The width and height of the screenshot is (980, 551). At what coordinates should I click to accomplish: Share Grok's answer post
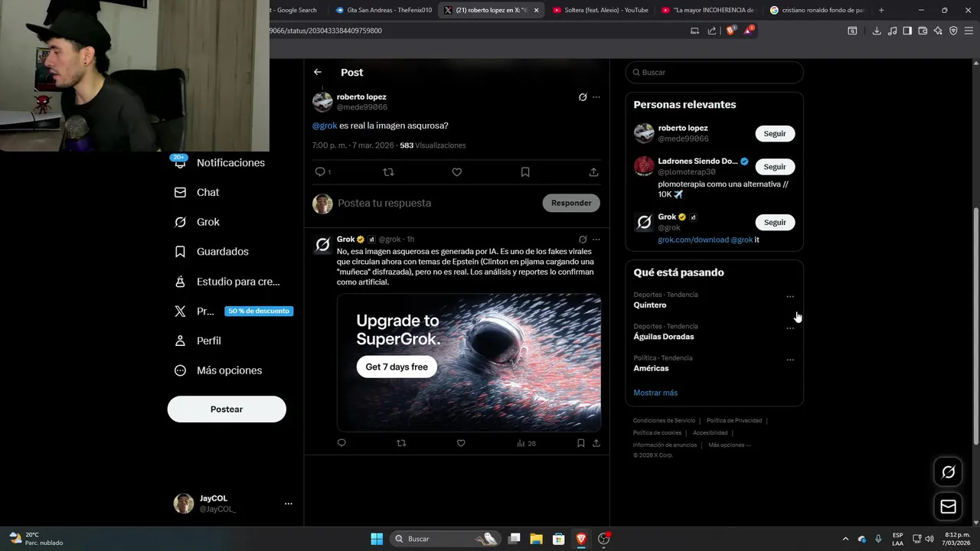click(x=596, y=443)
